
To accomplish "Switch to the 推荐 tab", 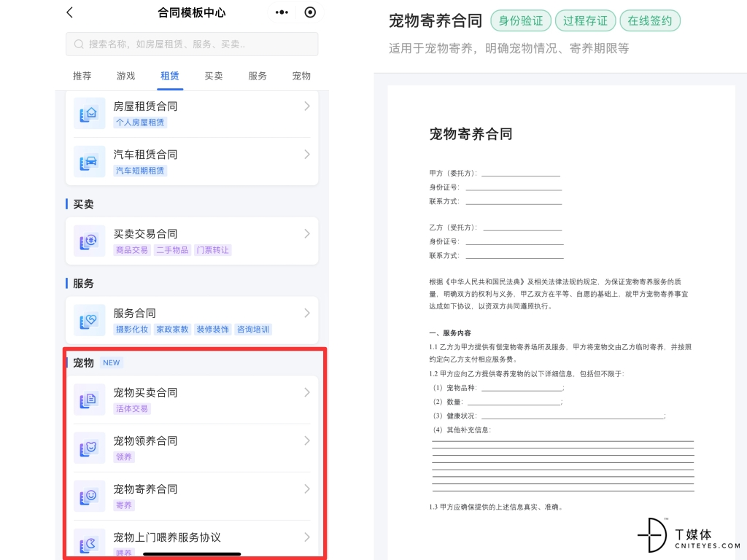I will coord(82,76).
